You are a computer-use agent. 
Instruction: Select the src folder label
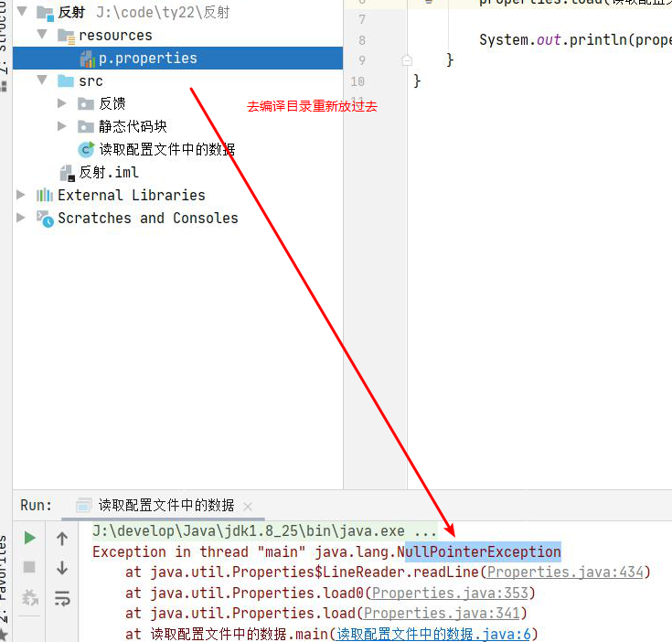[x=91, y=81]
